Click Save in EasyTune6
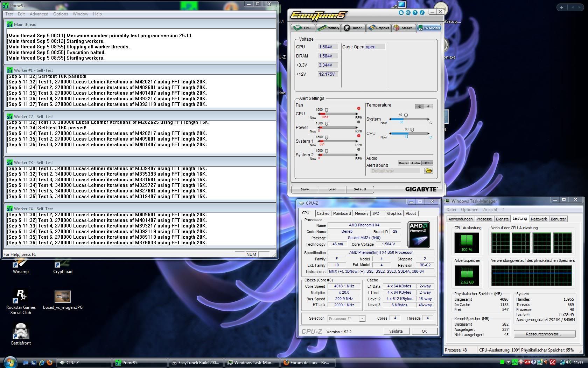This screenshot has height=368, width=588. point(305,189)
